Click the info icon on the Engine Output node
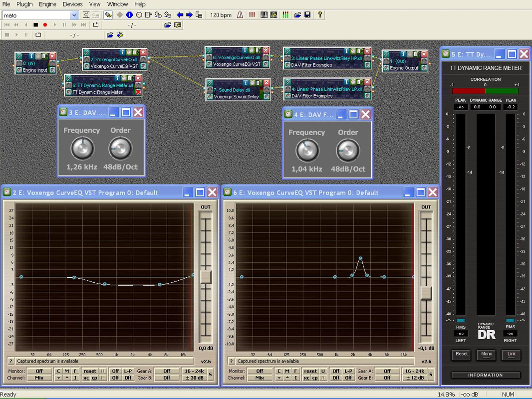The height and width of the screenshot is (399, 532). [403, 54]
